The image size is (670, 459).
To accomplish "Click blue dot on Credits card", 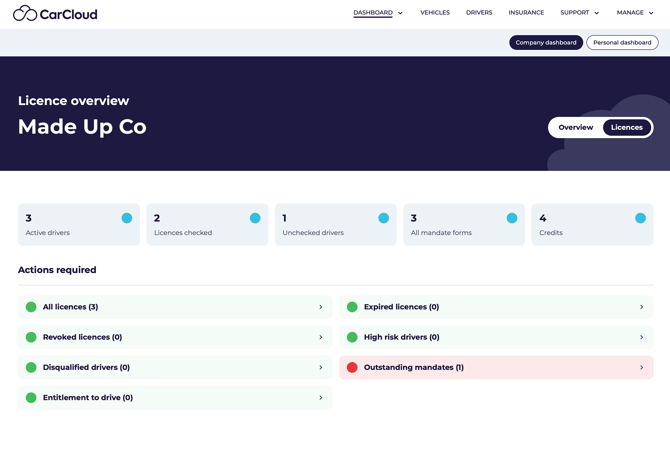I will coord(641,218).
